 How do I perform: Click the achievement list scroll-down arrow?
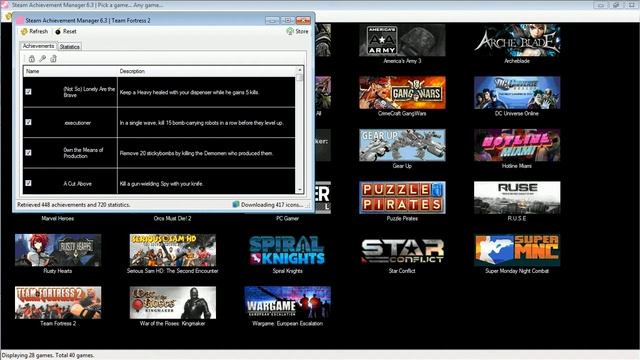pos(300,190)
